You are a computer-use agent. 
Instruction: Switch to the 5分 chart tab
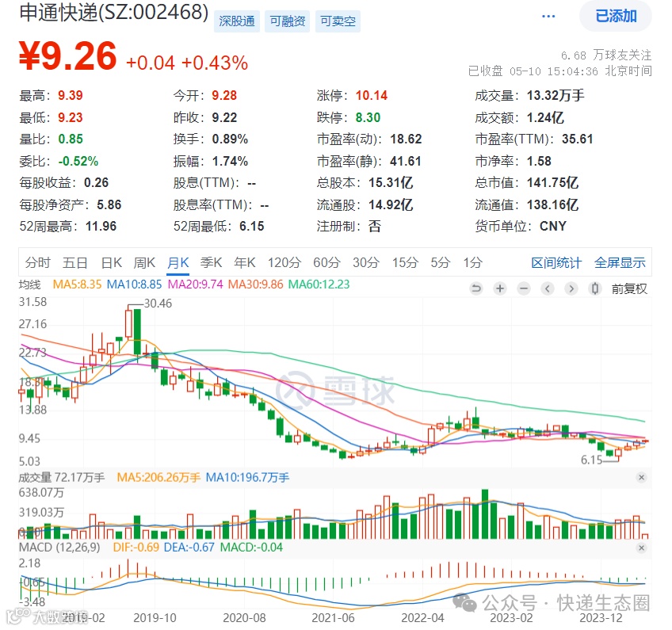(x=441, y=262)
